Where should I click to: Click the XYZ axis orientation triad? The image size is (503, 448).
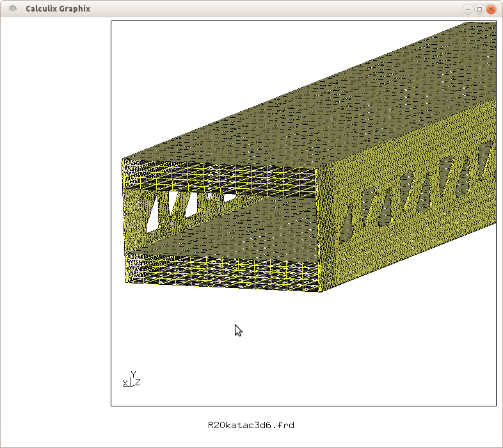click(x=132, y=379)
